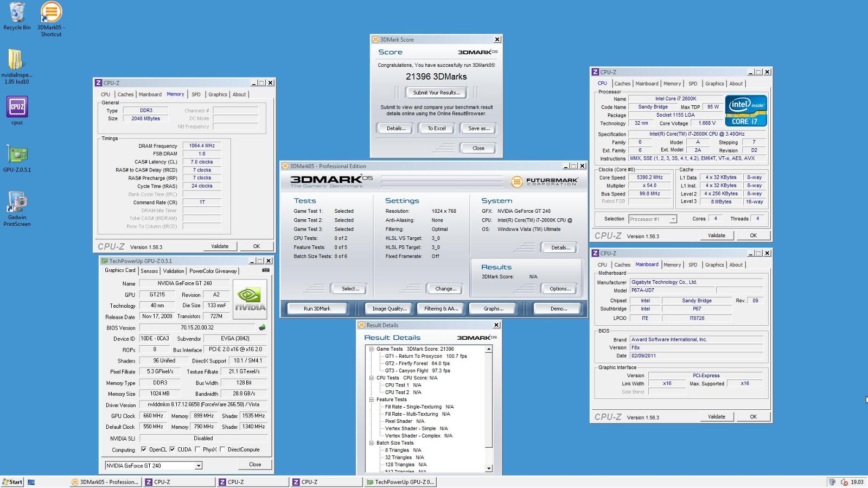
Task: Click the Result Details vertical scrollbar thumb
Action: click(x=489, y=400)
